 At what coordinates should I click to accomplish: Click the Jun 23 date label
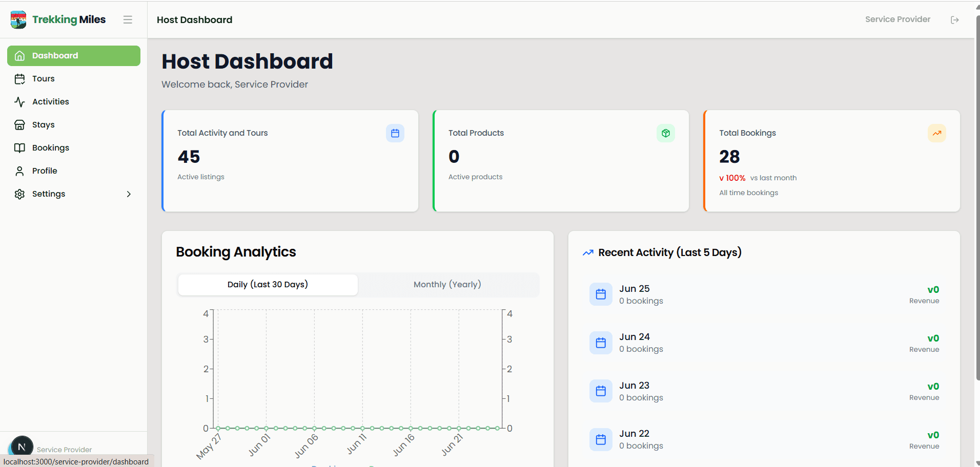coord(635,386)
